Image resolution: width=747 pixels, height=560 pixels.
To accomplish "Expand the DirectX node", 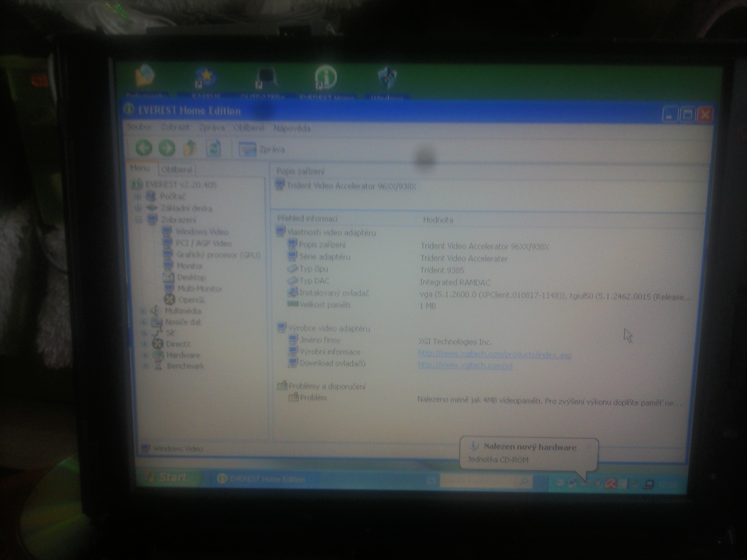I will point(145,344).
